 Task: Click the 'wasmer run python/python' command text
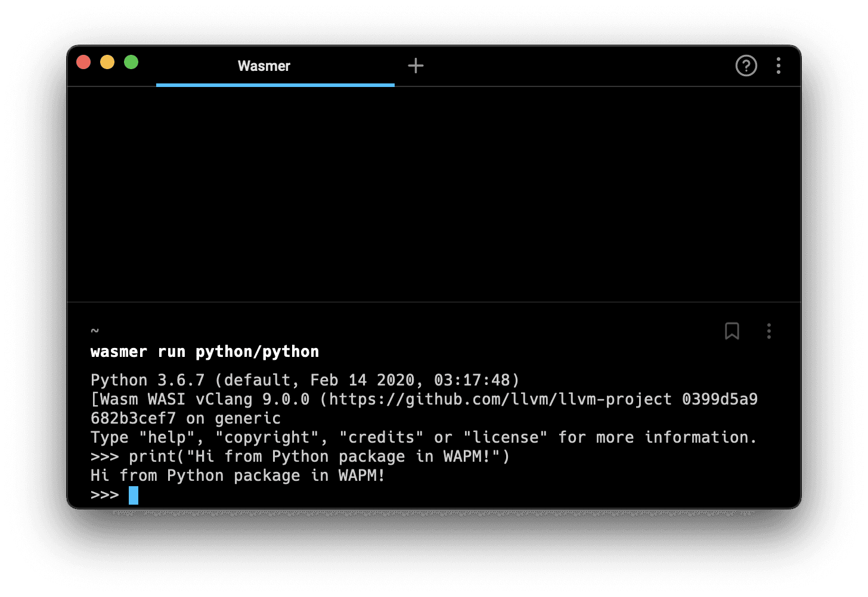pos(204,352)
